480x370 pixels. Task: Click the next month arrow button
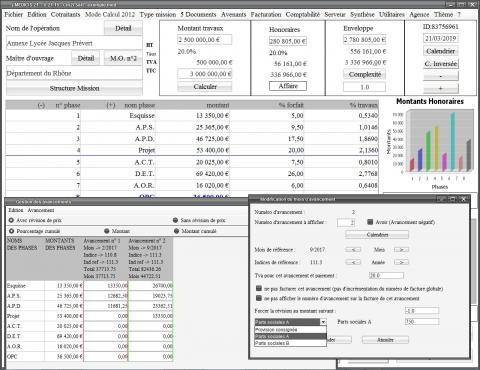(401, 249)
